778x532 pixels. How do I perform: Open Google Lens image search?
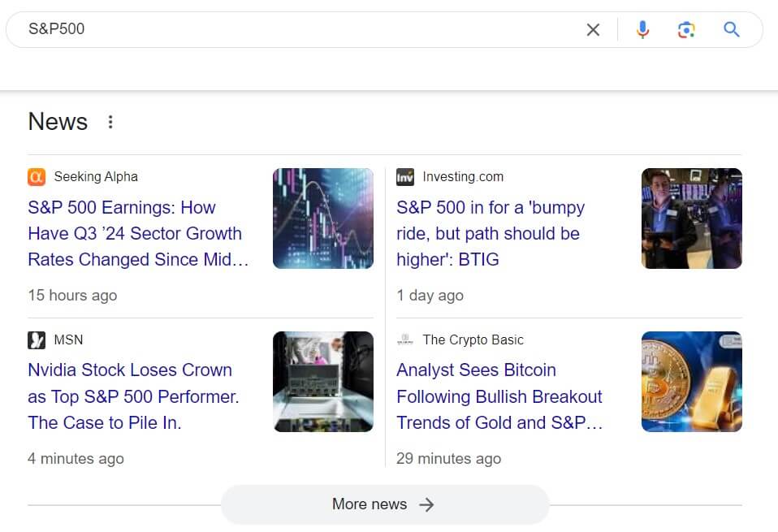[686, 30]
